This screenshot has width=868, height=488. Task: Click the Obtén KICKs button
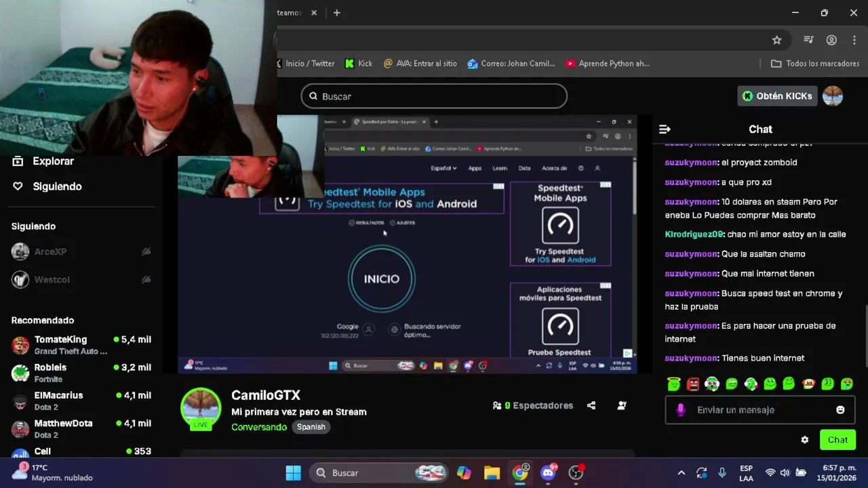click(777, 96)
